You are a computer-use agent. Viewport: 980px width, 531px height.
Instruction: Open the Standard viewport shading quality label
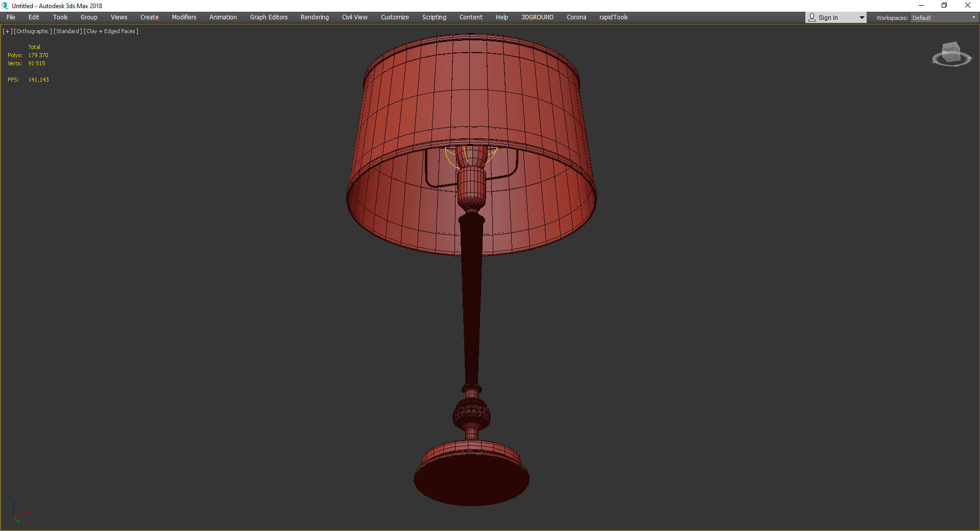[68, 31]
